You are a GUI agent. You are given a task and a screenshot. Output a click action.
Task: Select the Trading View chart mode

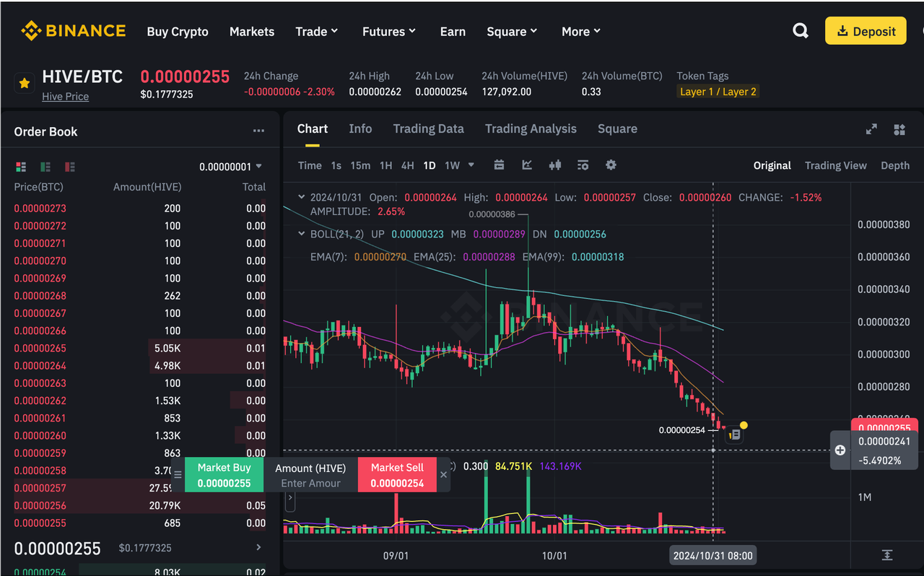836,165
